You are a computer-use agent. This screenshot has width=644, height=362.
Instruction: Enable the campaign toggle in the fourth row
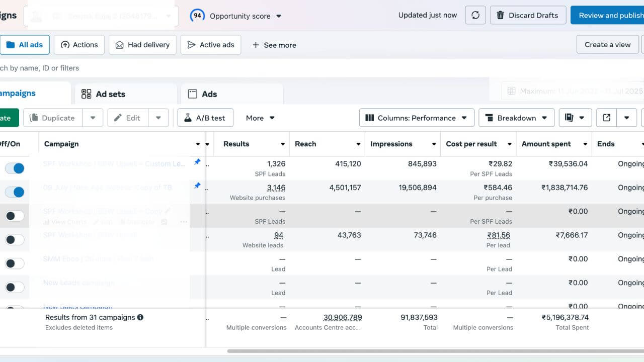tap(15, 240)
